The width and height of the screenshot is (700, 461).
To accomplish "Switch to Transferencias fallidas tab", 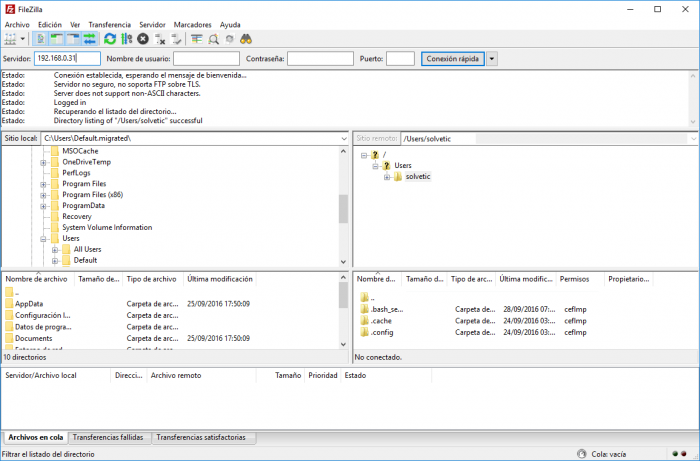I will (x=108, y=437).
